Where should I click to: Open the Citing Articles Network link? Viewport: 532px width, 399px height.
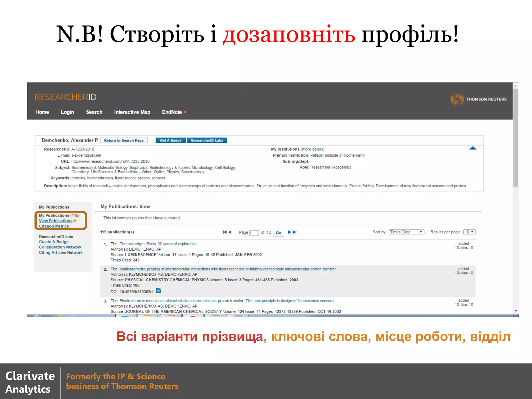click(61, 252)
